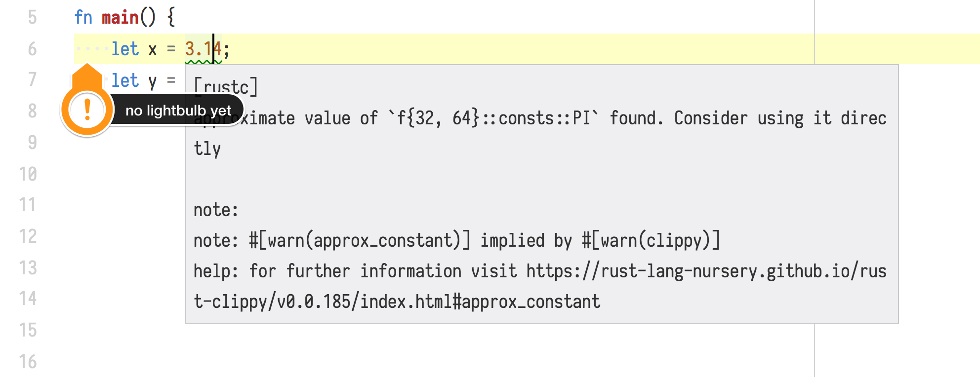
Task: Click the "let" keyword before y
Action: 125,80
